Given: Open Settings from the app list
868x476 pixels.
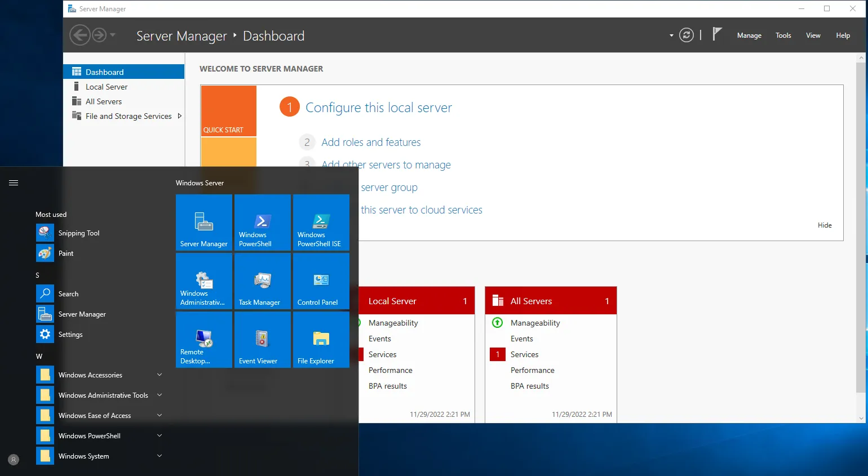Looking at the screenshot, I should point(100,335).
